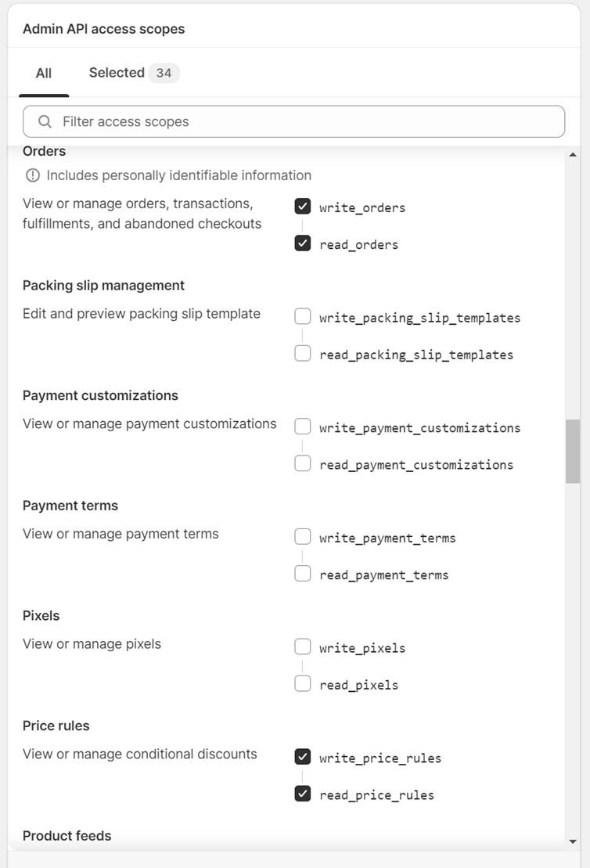
Task: Check read_packing_slip_templates box
Action: [303, 353]
